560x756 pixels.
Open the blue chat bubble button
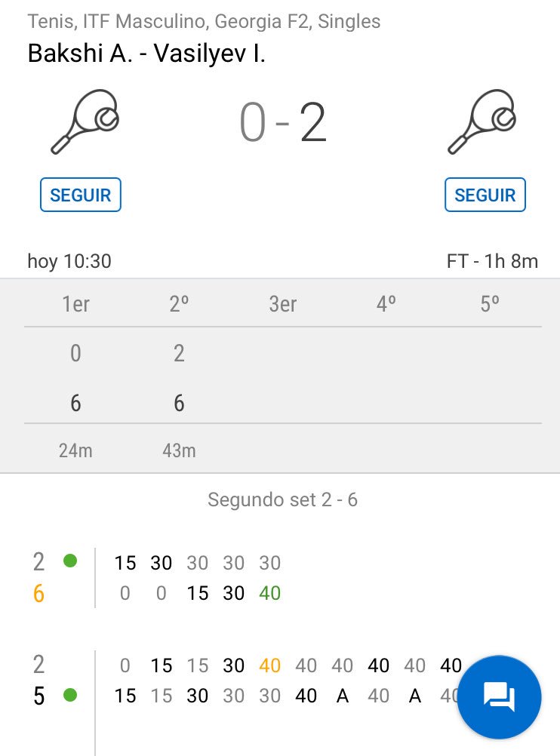[x=499, y=696]
